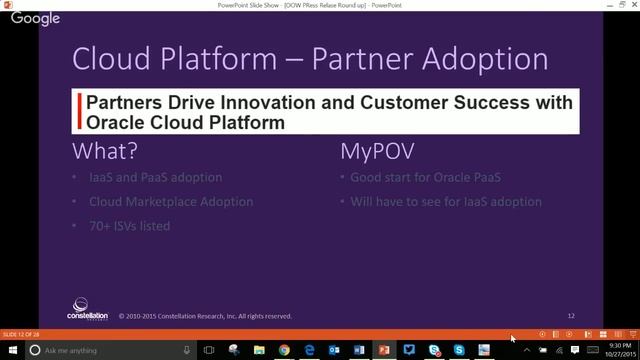Click the 70+ ISVs listed bullet
Viewport: 640px width, 360px height.
point(129,226)
